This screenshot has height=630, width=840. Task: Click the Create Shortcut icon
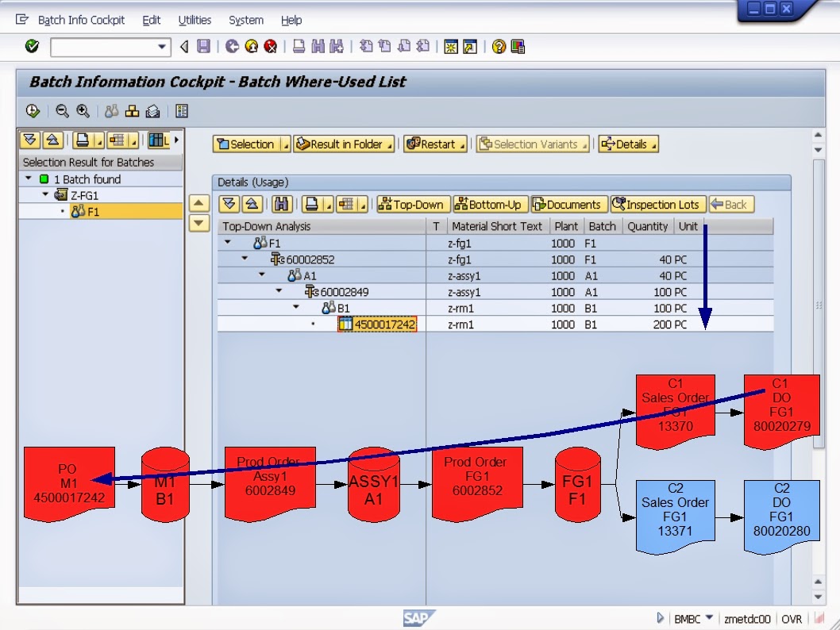click(470, 47)
